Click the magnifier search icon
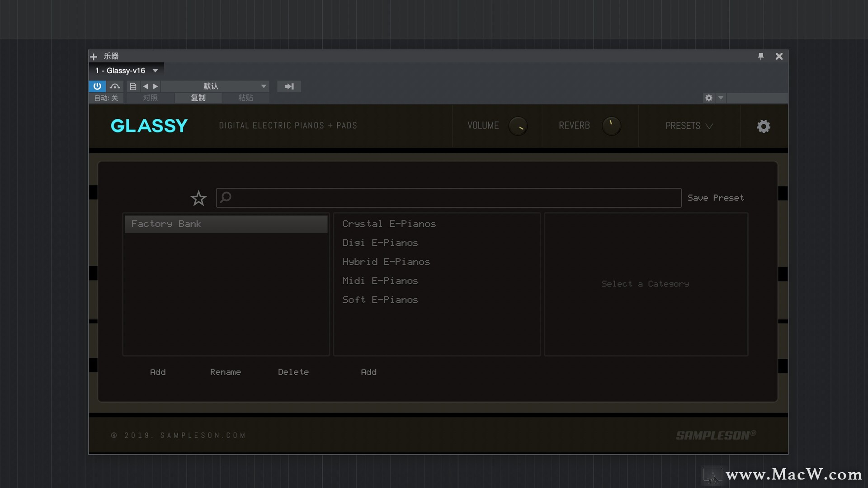Image resolution: width=868 pixels, height=488 pixels. [226, 197]
